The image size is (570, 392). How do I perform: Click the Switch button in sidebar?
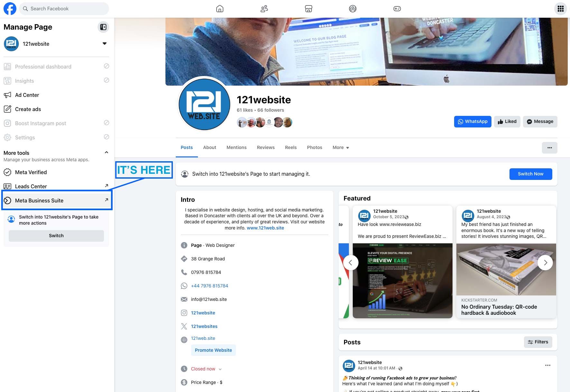(x=56, y=236)
